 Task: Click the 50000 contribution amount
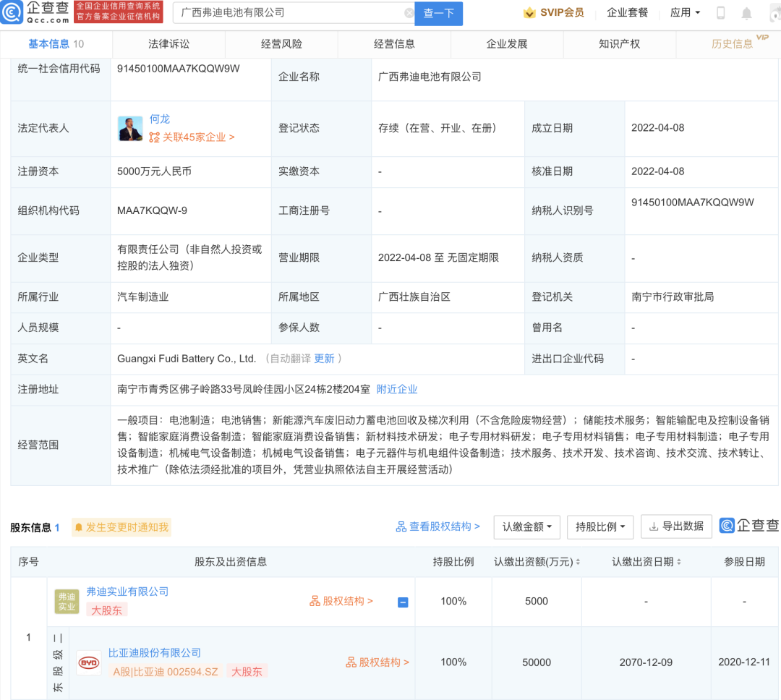tap(537, 662)
